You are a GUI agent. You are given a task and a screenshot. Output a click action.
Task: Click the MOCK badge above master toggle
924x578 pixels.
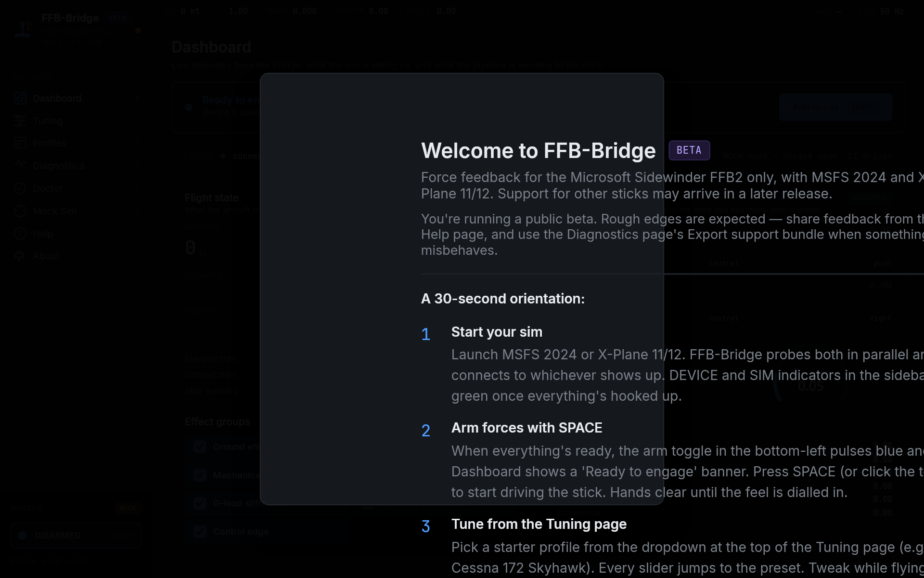coord(128,508)
